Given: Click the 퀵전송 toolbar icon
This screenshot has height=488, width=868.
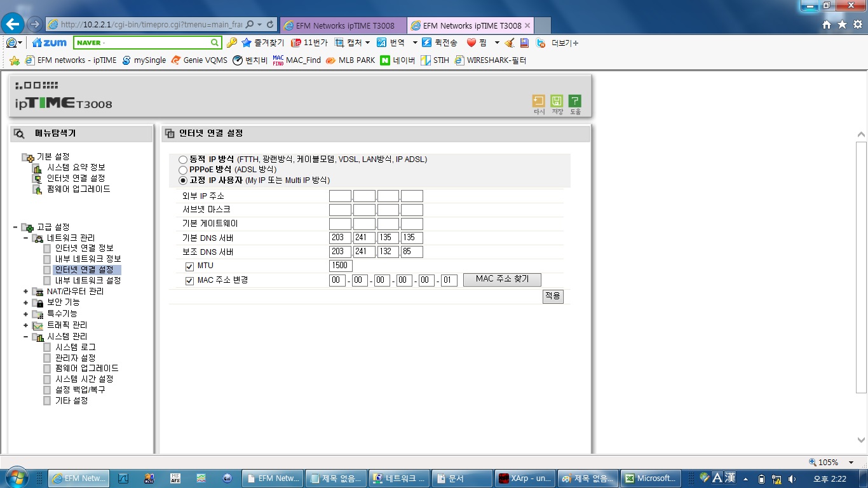Looking at the screenshot, I should (x=440, y=43).
